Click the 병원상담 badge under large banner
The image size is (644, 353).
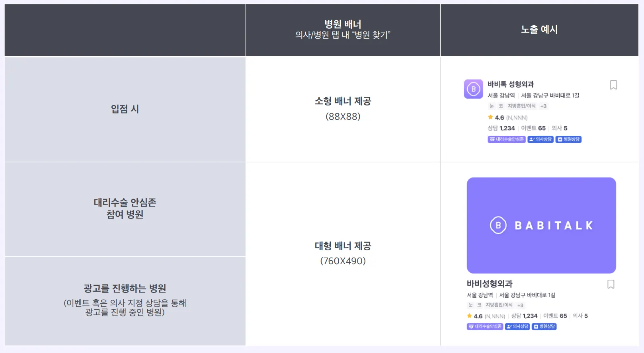point(544,326)
